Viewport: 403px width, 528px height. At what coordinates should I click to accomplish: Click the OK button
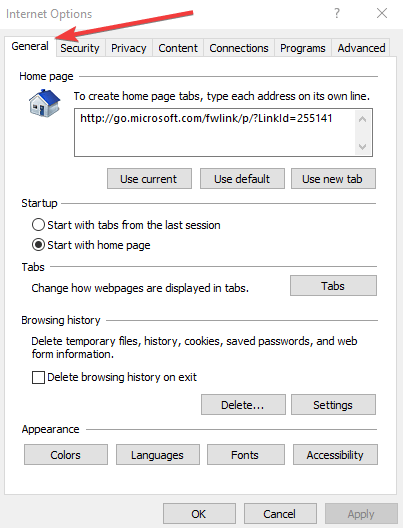point(199,514)
